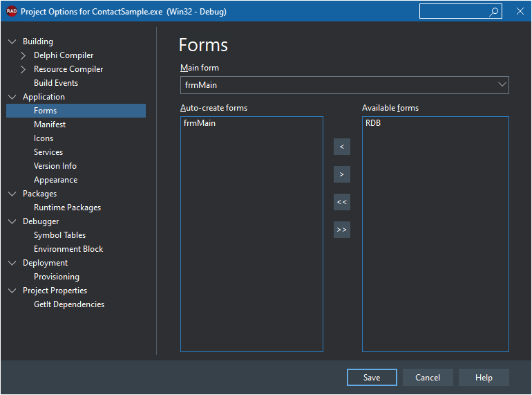Open Symbol Tables page
Image resolution: width=532 pixels, height=395 pixels.
(59, 235)
